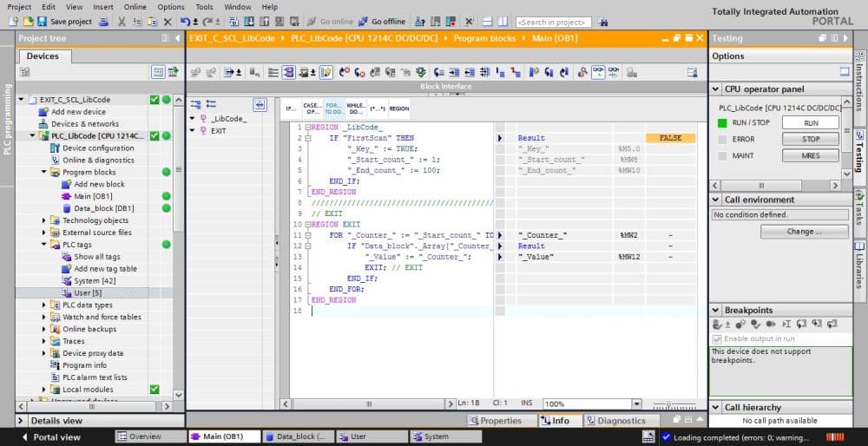Click the WHILE... DO... snippet button
868x446 pixels.
[x=355, y=109]
